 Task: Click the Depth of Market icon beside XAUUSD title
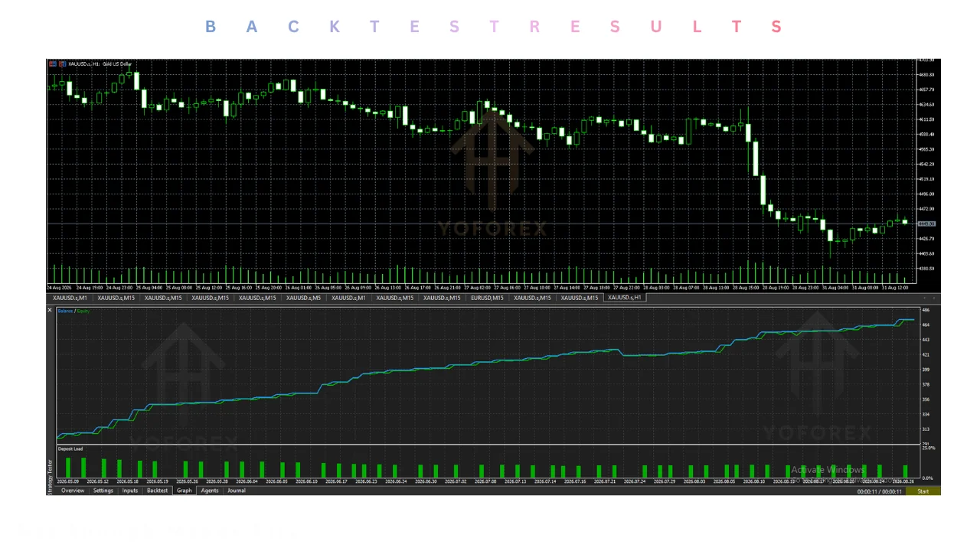click(62, 64)
